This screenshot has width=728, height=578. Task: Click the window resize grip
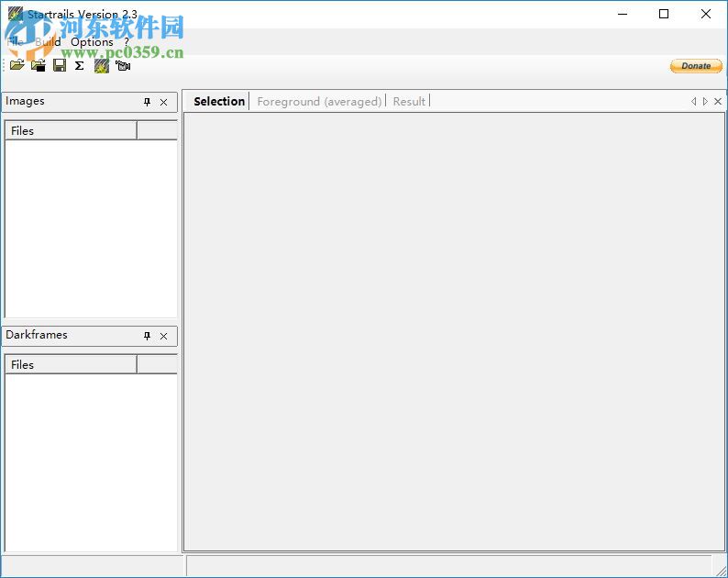click(721, 571)
